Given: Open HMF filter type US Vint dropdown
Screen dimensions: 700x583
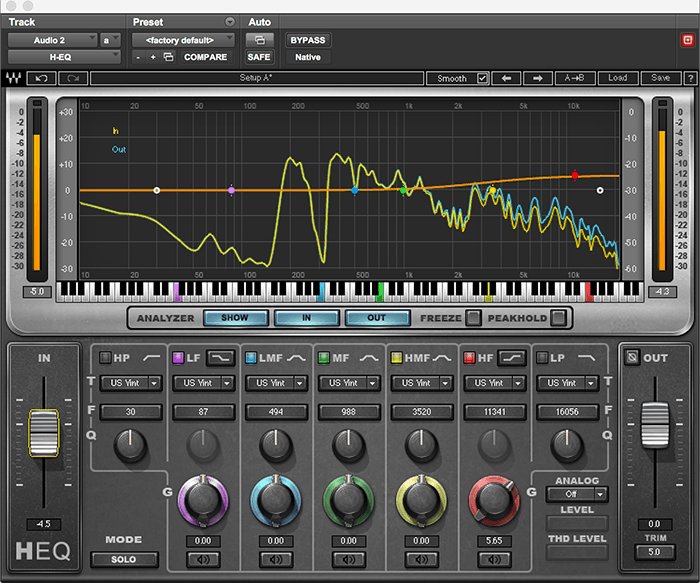Looking at the screenshot, I should [421, 383].
